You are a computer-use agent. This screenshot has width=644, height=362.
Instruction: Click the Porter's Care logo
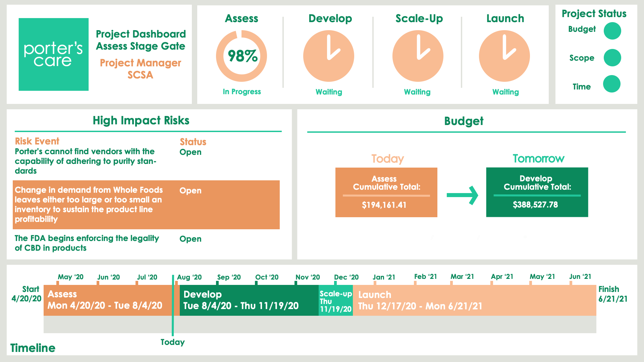coord(54,54)
